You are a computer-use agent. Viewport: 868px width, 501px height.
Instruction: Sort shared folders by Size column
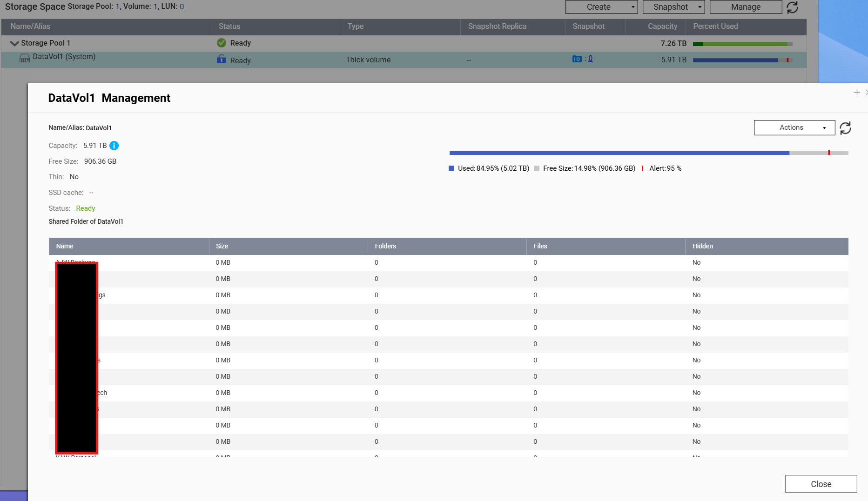[288, 246]
